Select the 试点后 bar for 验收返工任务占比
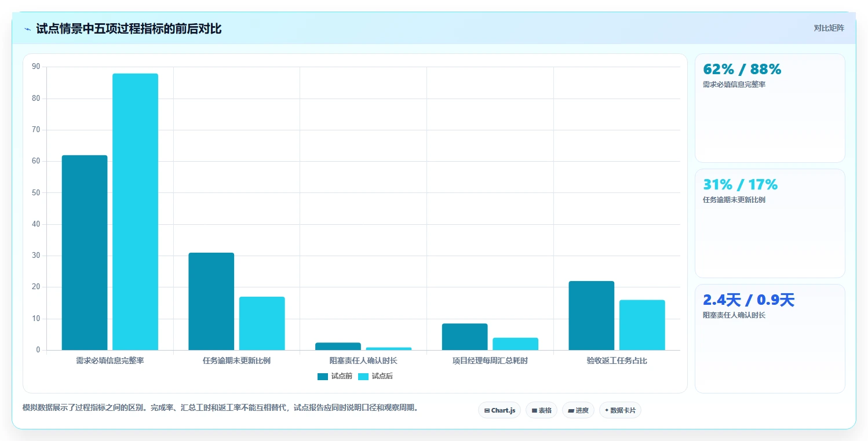 click(x=642, y=325)
